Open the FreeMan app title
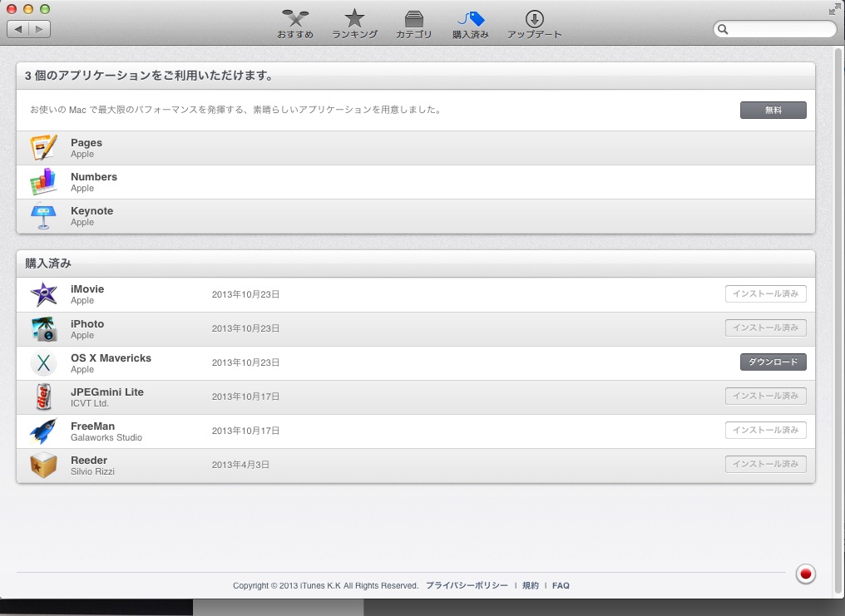The image size is (845, 616). (92, 426)
